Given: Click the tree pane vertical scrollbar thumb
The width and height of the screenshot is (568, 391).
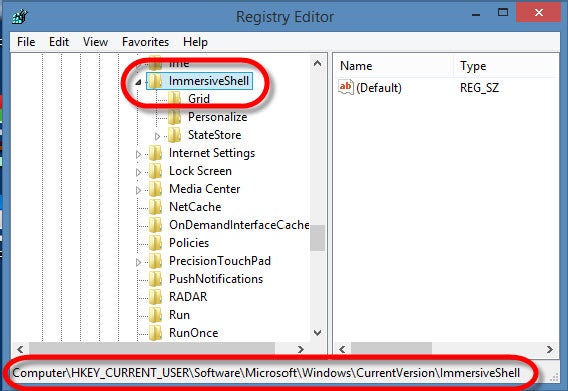Looking at the screenshot, I should (x=317, y=238).
